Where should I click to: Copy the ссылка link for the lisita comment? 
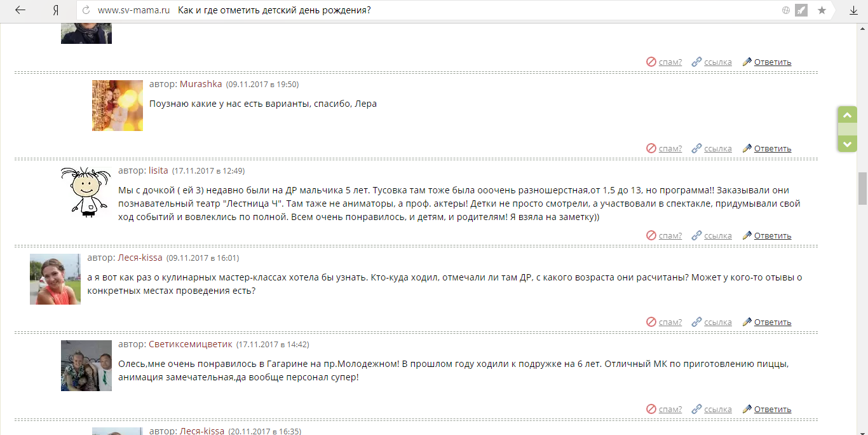pos(712,235)
